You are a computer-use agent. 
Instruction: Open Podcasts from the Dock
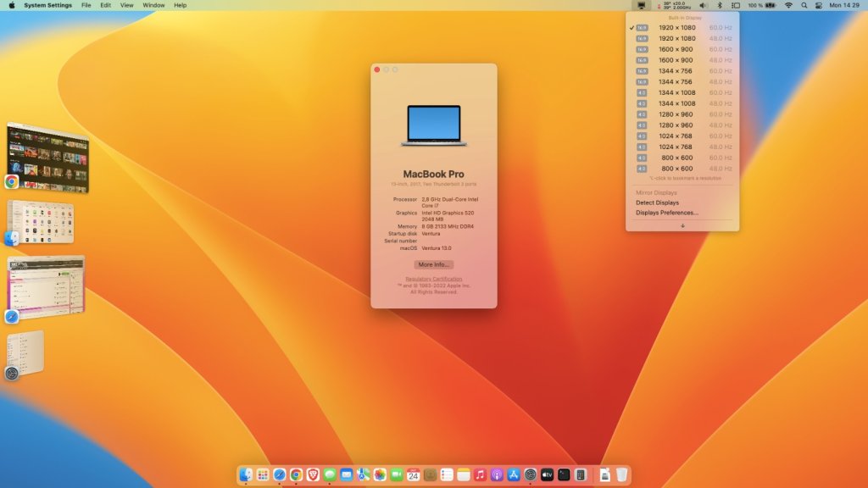click(x=497, y=474)
